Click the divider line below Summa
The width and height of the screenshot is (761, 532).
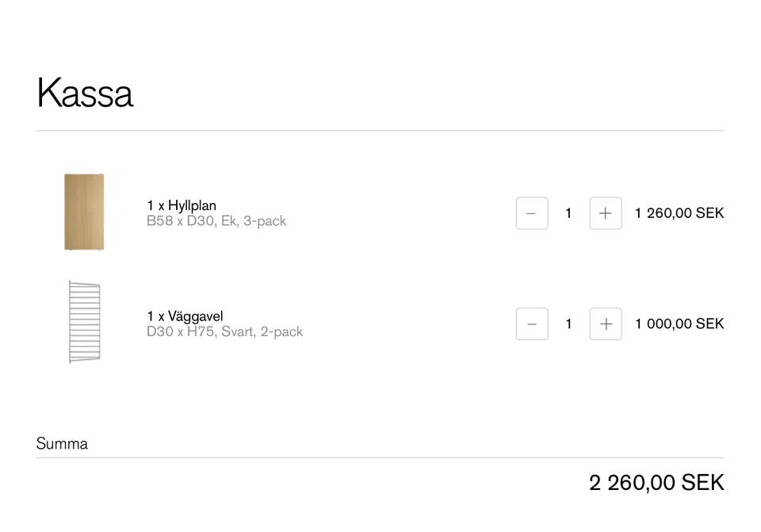[x=380, y=457]
